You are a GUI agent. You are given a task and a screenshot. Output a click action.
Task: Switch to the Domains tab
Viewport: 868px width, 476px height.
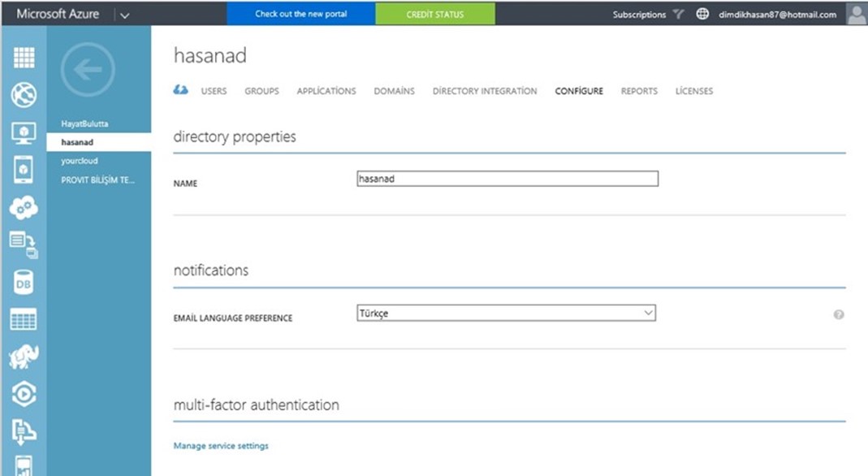[x=394, y=91]
